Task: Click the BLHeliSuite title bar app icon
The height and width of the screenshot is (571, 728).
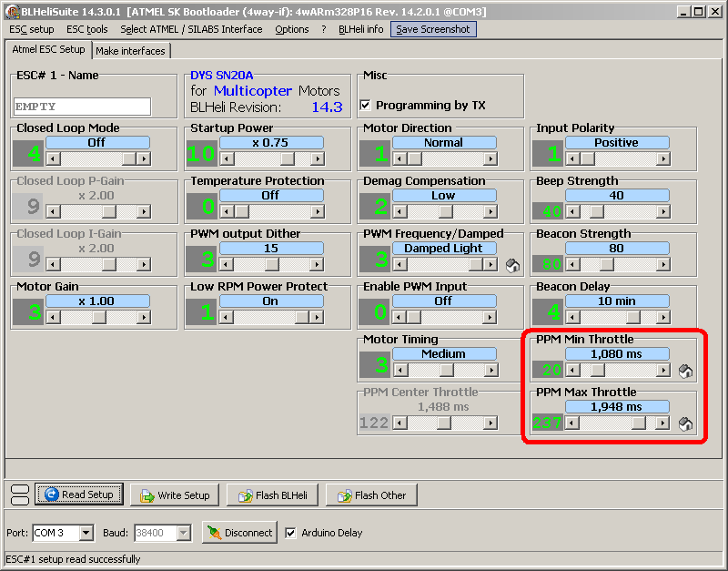Action: (13, 12)
